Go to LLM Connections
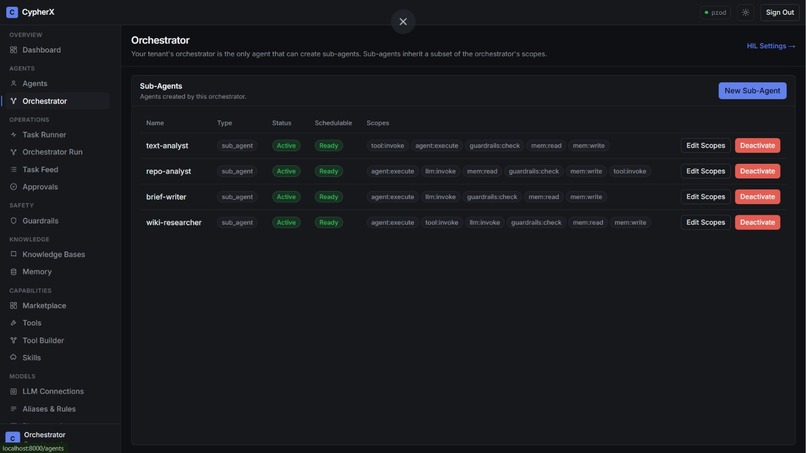 (x=53, y=391)
